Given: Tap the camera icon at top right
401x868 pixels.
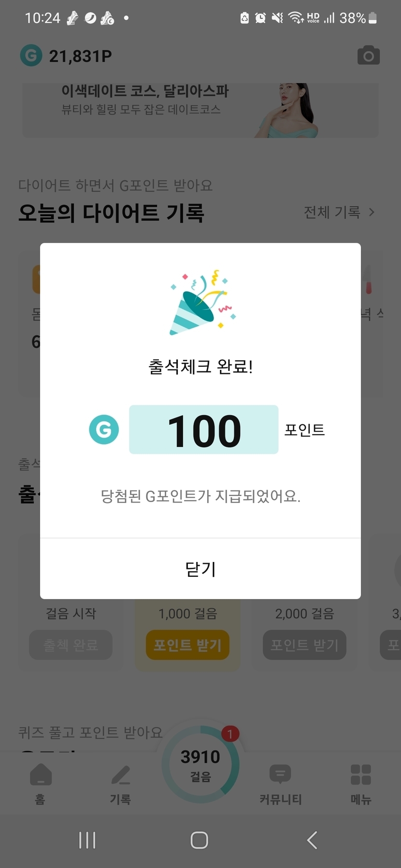Looking at the screenshot, I should click(x=368, y=56).
